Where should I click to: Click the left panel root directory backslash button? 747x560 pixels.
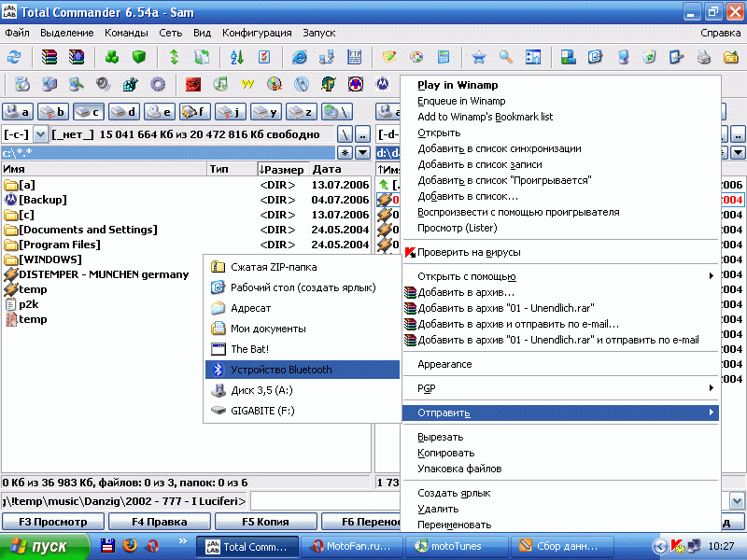[345, 134]
